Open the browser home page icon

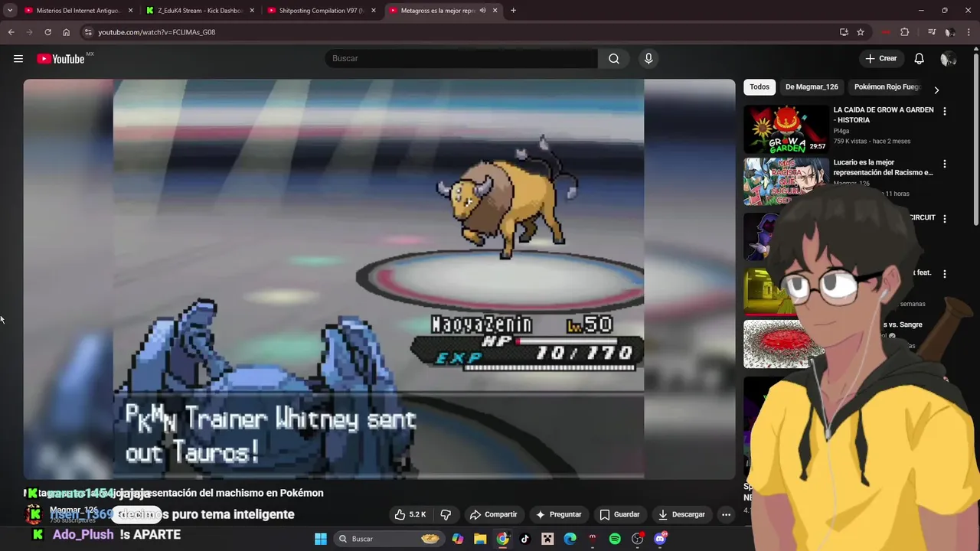[66, 32]
